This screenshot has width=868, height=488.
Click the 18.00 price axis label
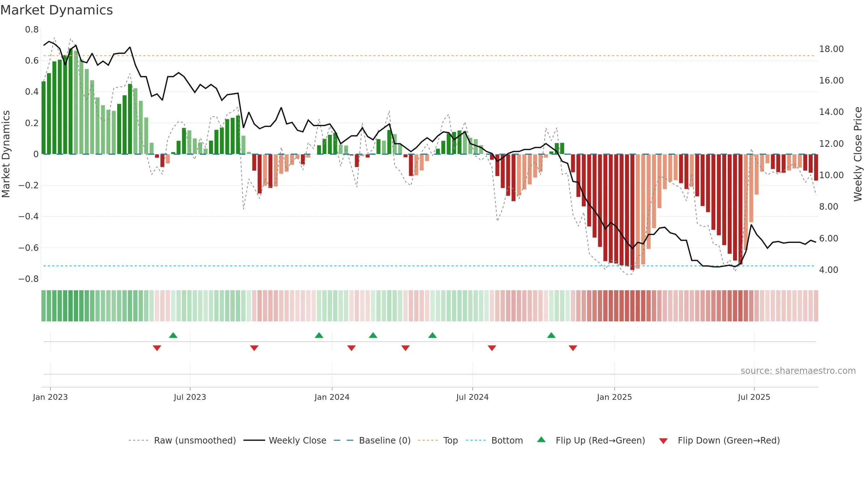831,49
